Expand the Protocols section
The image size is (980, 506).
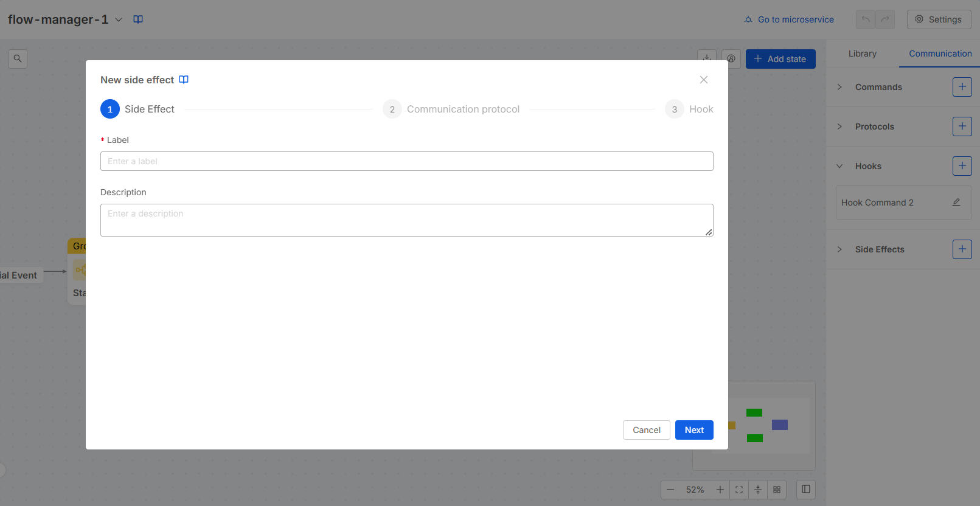point(839,126)
